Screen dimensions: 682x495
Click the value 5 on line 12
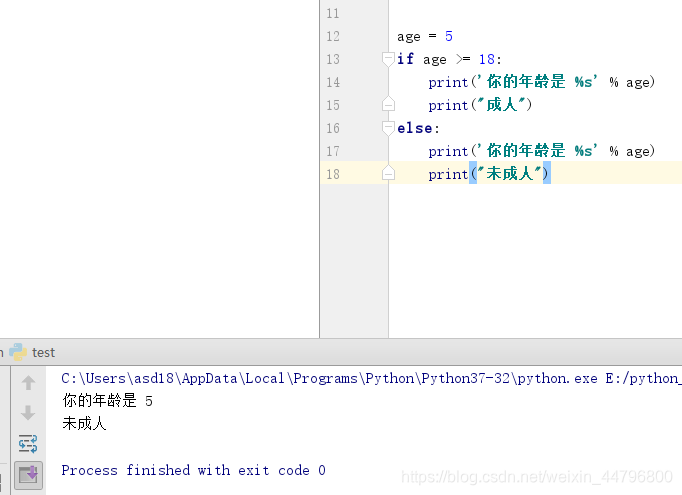(x=449, y=36)
